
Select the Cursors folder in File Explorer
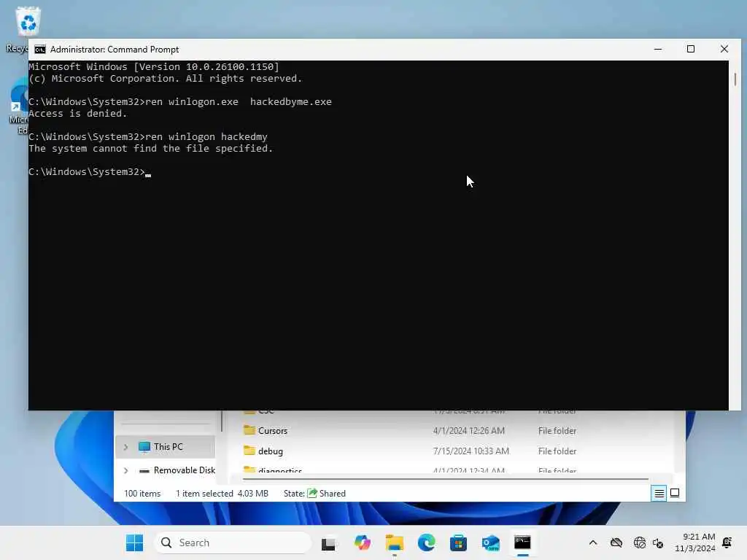273,430
